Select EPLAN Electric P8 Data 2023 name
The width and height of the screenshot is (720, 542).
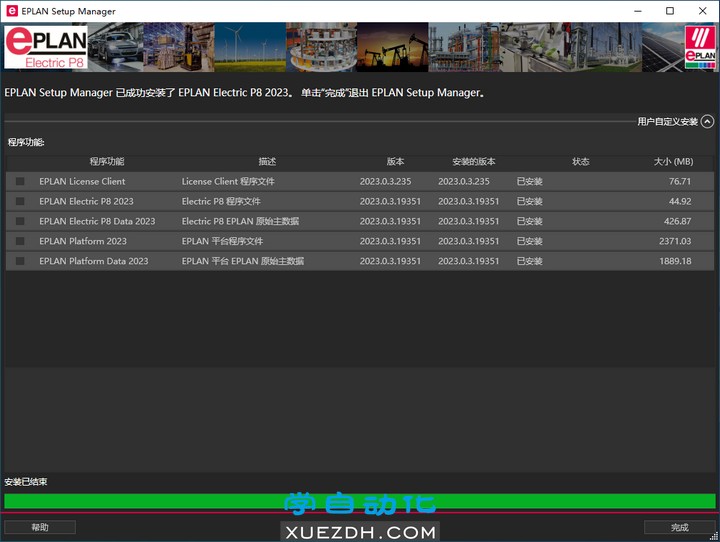pyautogui.click(x=97, y=221)
